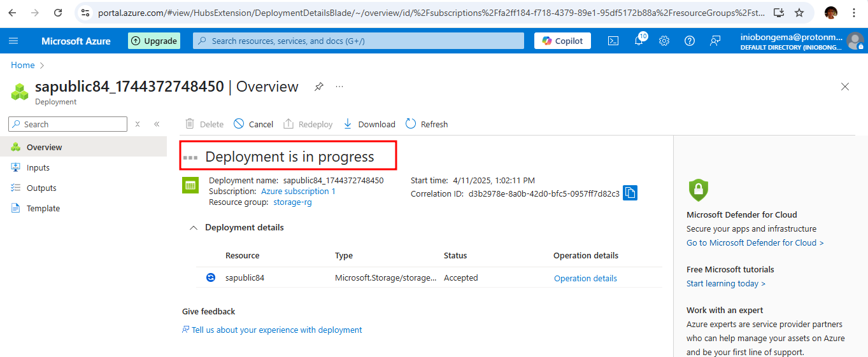Open the Feedback icon in the top bar
Viewport: 868px width, 357px height.
coord(715,41)
